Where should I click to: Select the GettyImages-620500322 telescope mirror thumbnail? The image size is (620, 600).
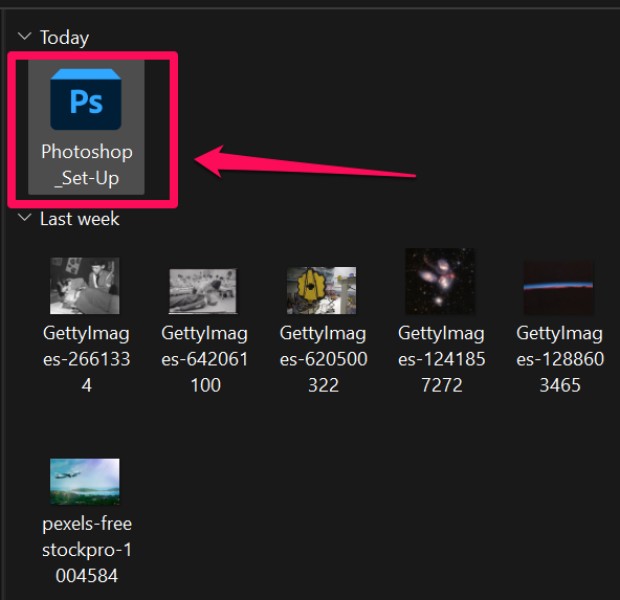point(321,290)
